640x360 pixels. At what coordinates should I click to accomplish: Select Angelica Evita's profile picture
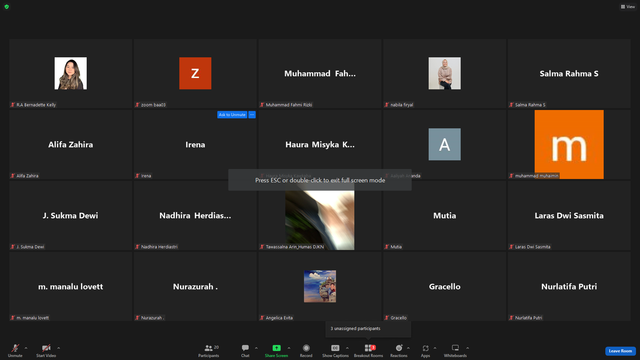(x=320, y=286)
